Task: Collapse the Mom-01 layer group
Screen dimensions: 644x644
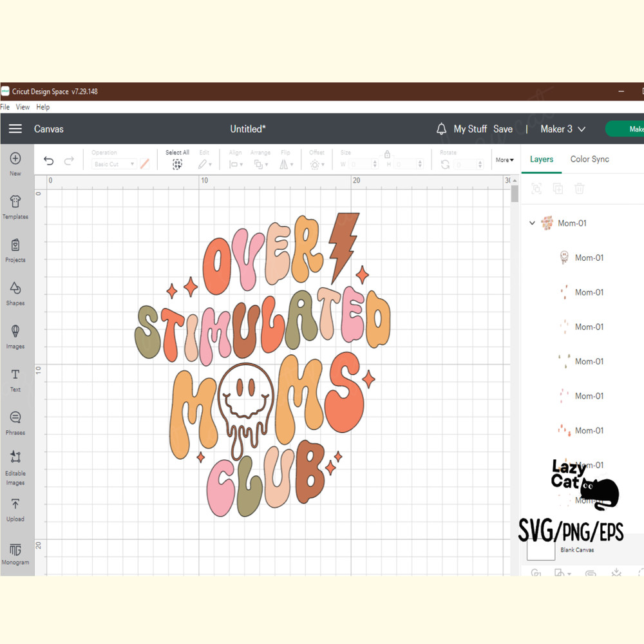Action: 532,223
